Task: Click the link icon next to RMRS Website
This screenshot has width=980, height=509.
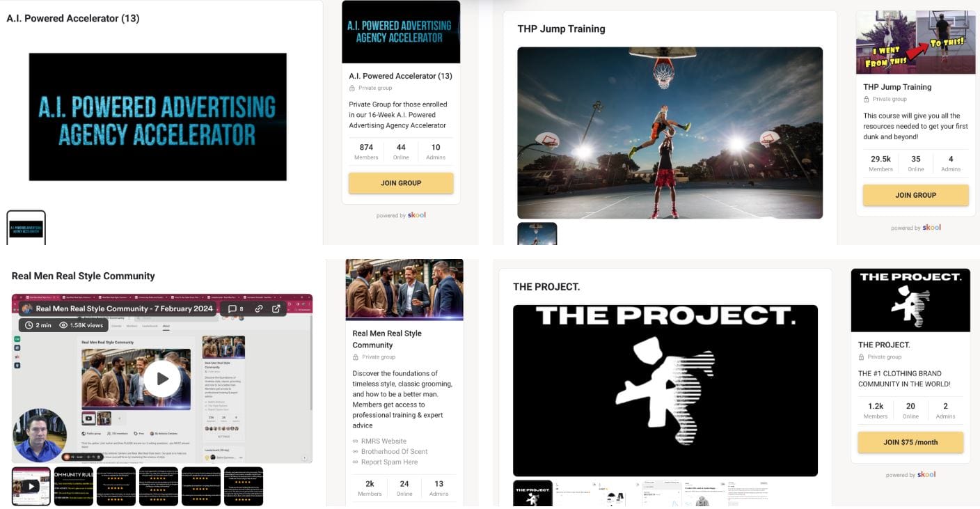Action: [356, 441]
